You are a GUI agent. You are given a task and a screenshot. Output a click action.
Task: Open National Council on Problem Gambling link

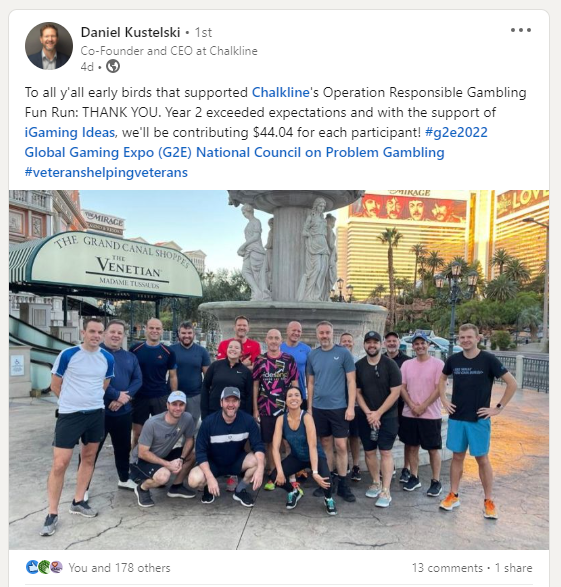(x=320, y=152)
